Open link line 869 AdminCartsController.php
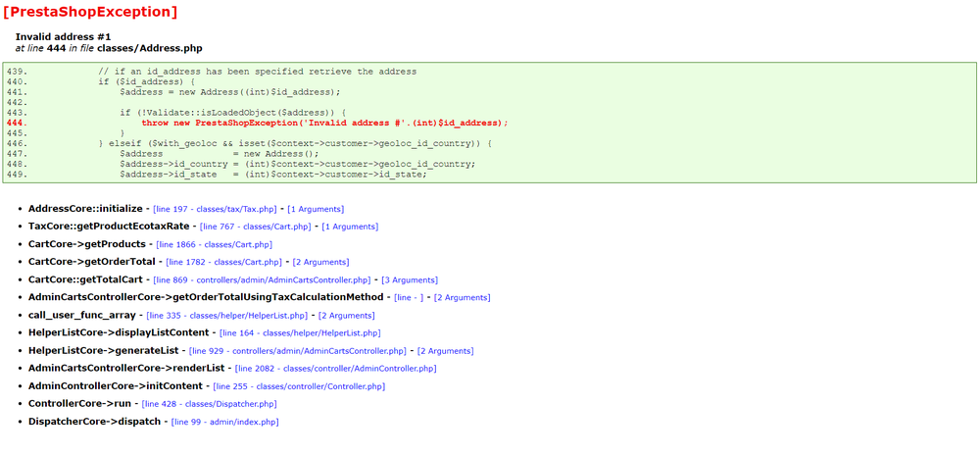Image resolution: width=980 pixels, height=455 pixels. point(262,280)
